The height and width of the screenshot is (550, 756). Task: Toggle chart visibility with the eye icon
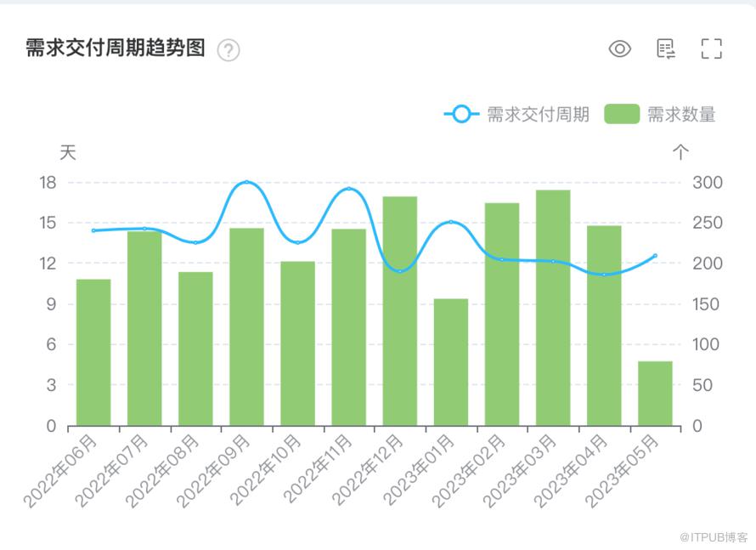point(619,48)
